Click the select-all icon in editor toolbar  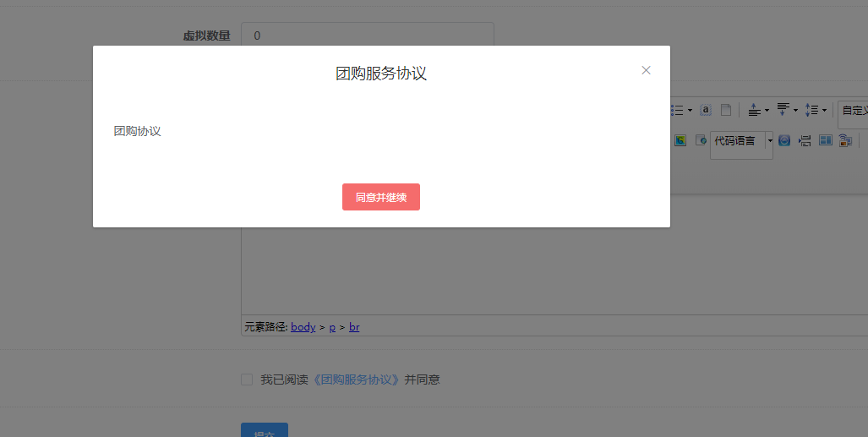[706, 110]
